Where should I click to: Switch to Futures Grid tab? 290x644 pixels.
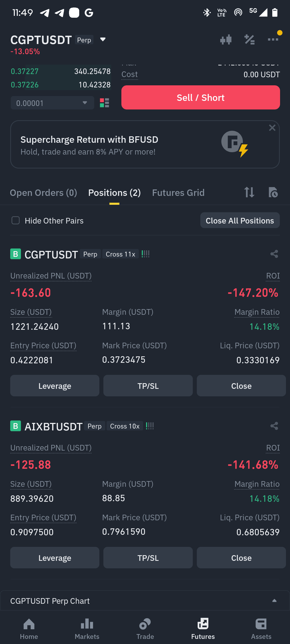tap(178, 193)
